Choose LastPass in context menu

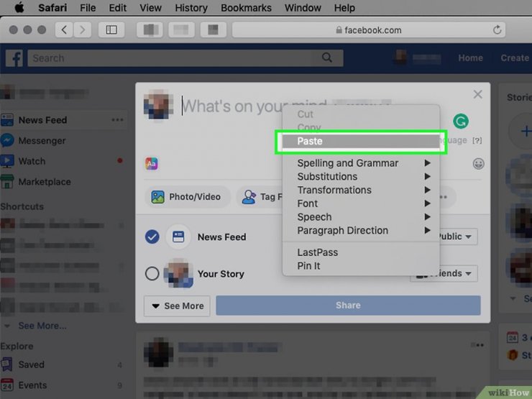click(x=361, y=252)
